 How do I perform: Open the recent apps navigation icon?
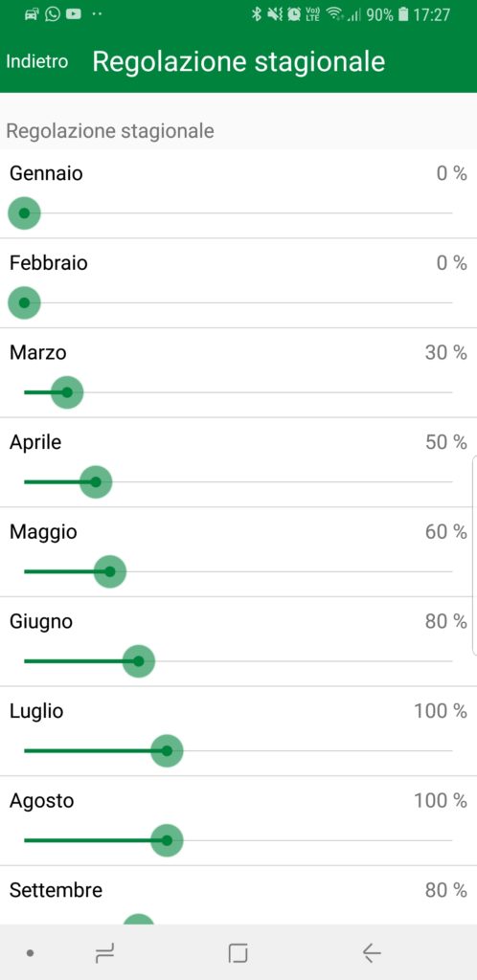click(104, 952)
